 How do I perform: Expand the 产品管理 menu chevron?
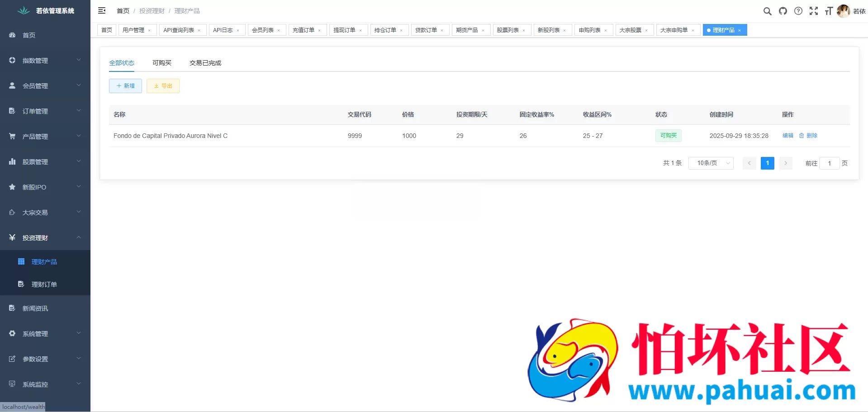coord(79,136)
